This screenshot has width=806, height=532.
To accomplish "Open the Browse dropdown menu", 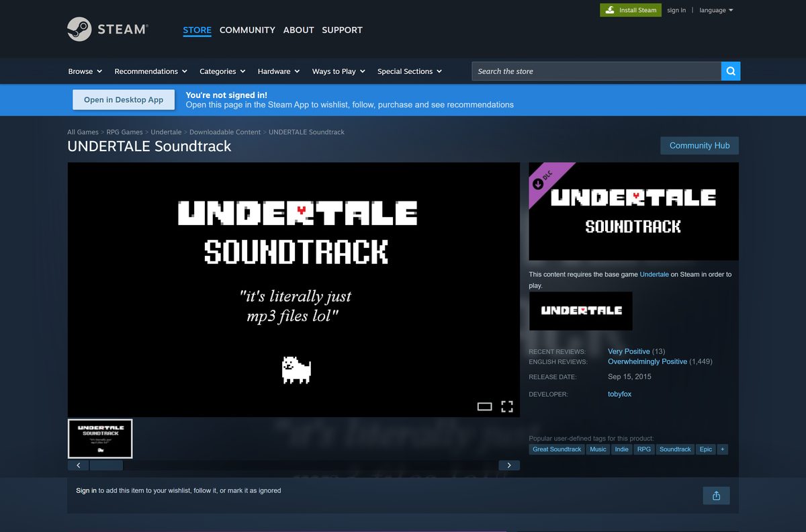I will (x=85, y=71).
